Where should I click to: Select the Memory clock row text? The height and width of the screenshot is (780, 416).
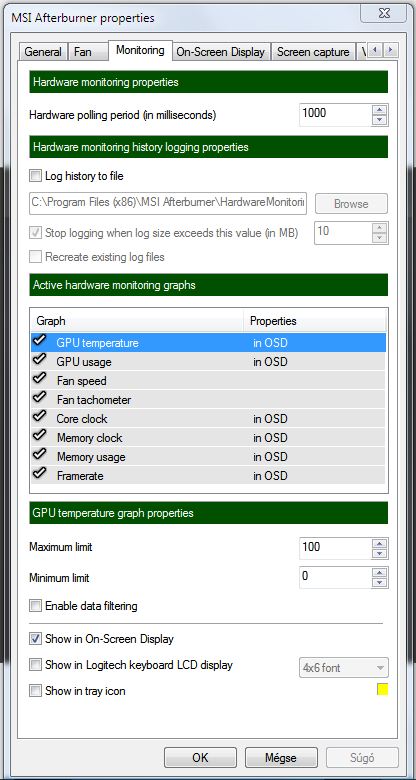(90, 438)
